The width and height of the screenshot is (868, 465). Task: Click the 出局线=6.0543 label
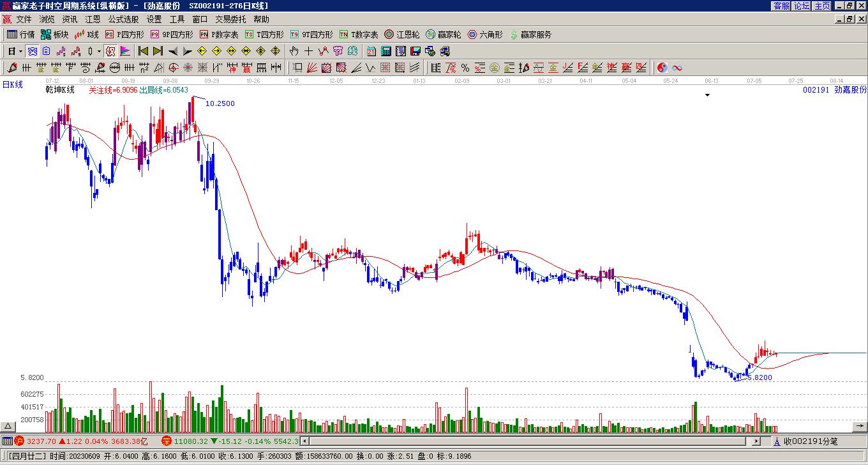(x=164, y=90)
